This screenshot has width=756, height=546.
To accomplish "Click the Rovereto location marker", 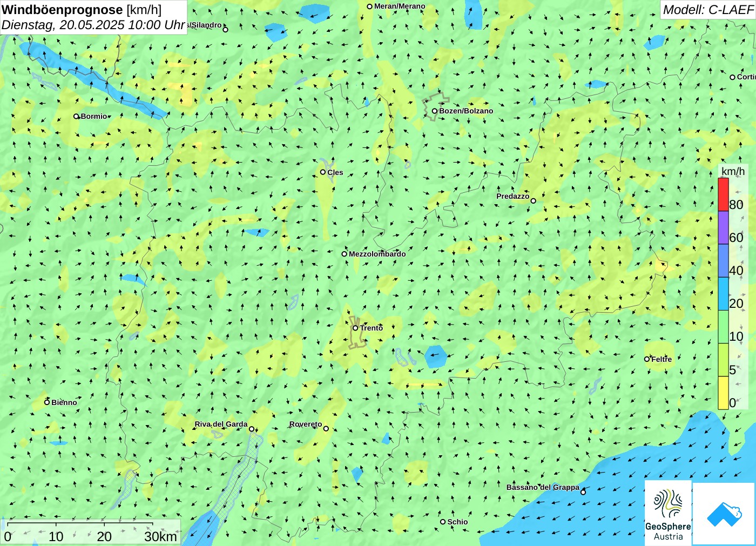I will pyautogui.click(x=326, y=429).
